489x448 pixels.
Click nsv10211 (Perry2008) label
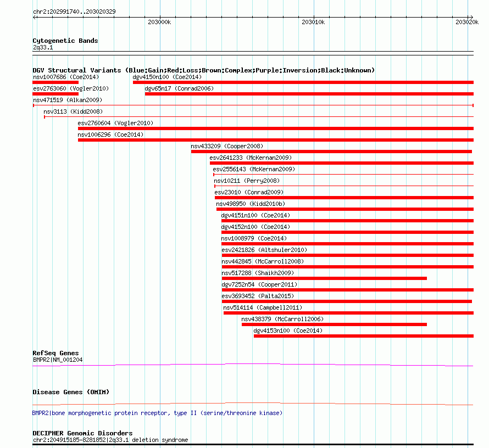[x=247, y=181]
